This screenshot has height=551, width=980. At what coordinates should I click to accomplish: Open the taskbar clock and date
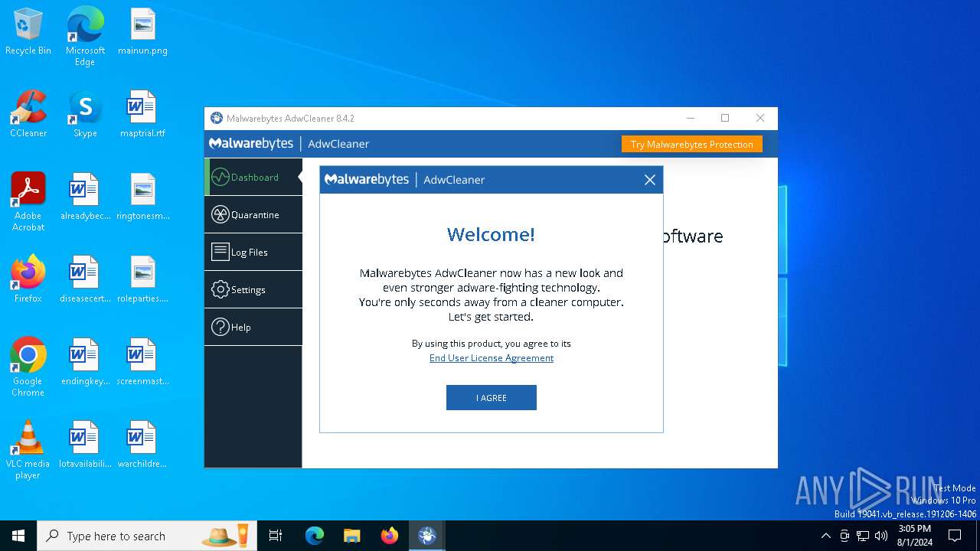[915, 536]
